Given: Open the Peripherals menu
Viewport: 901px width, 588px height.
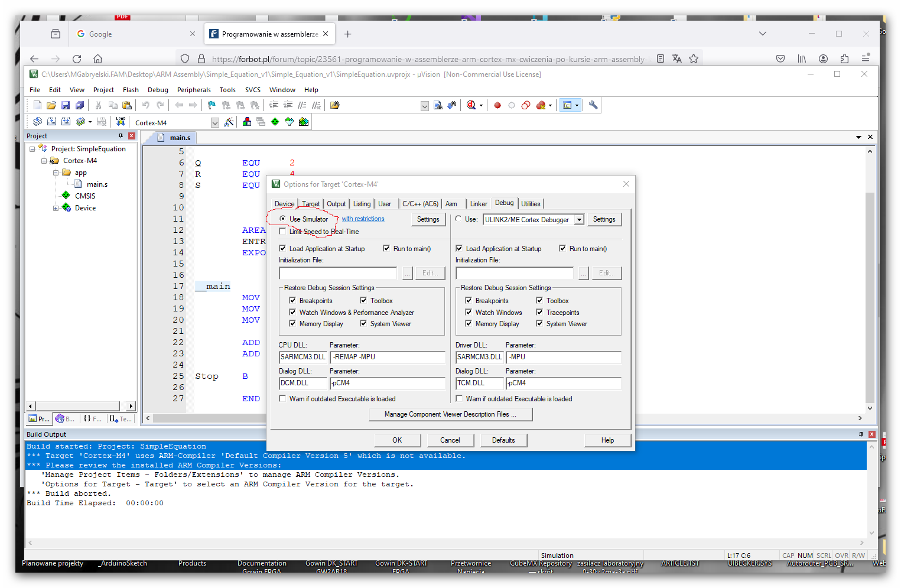Looking at the screenshot, I should coord(194,90).
